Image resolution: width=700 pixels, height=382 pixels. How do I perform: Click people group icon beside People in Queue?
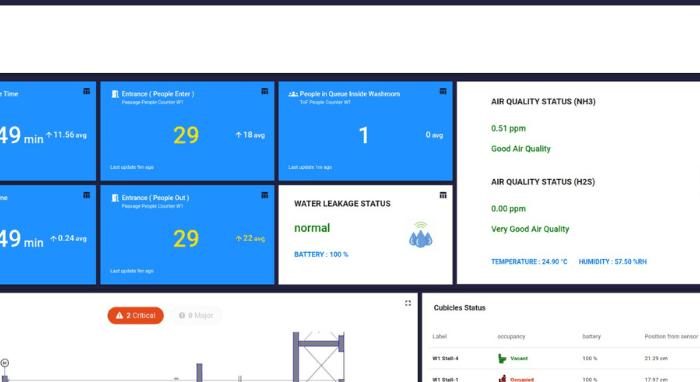(x=293, y=94)
